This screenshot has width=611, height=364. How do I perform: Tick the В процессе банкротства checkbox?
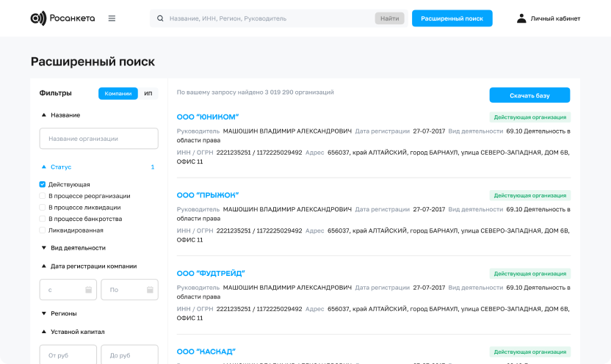[x=43, y=219]
